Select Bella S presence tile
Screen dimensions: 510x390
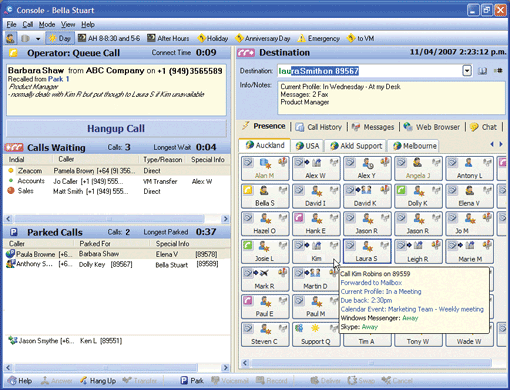265,196
